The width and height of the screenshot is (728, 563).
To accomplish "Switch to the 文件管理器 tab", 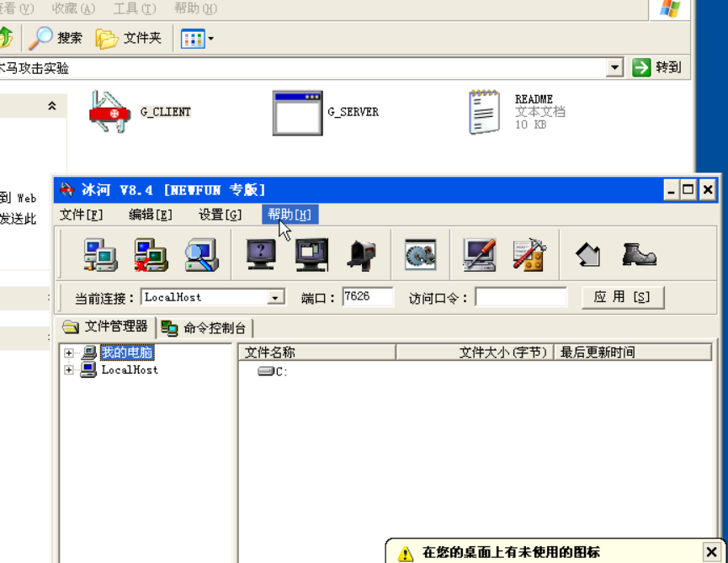I will tap(105, 327).
